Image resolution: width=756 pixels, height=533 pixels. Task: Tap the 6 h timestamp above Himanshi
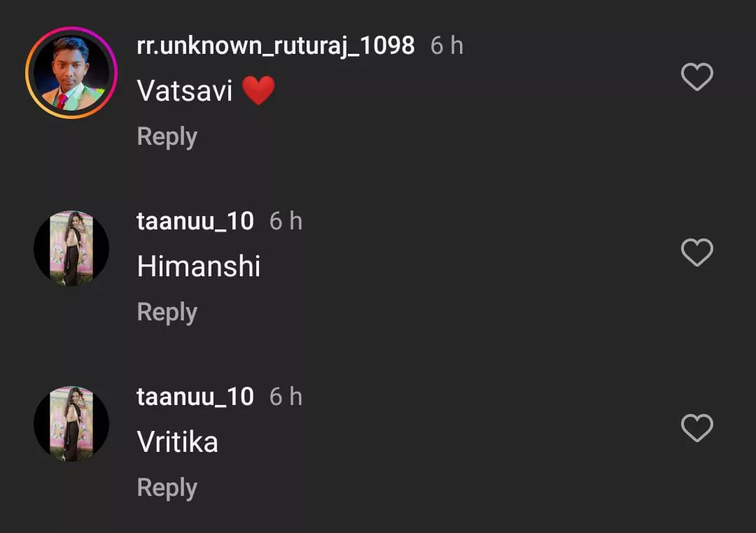tap(286, 222)
